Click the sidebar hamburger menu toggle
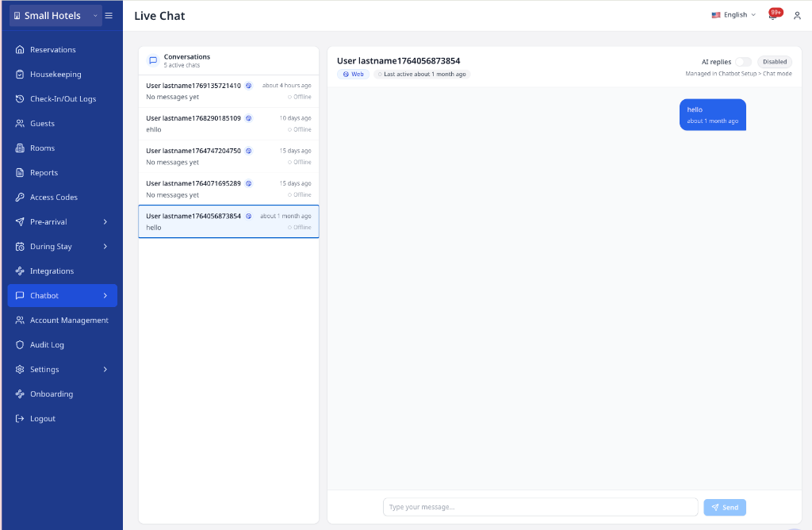The height and width of the screenshot is (530, 812). pyautogui.click(x=109, y=14)
